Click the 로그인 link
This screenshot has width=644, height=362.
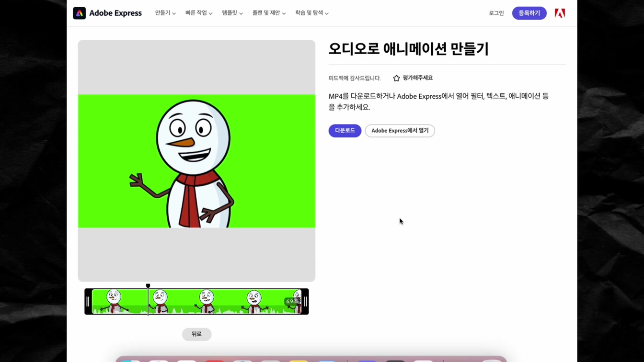(x=496, y=13)
